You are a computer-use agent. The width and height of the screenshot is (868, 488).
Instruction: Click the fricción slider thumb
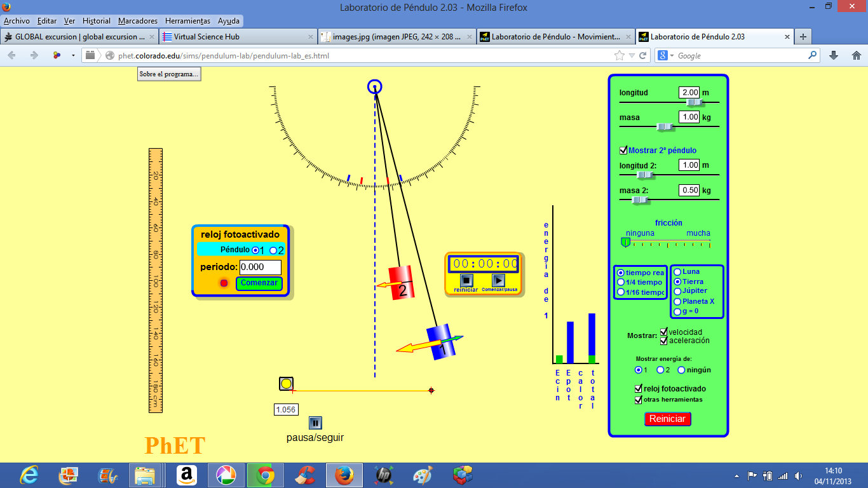(x=626, y=242)
